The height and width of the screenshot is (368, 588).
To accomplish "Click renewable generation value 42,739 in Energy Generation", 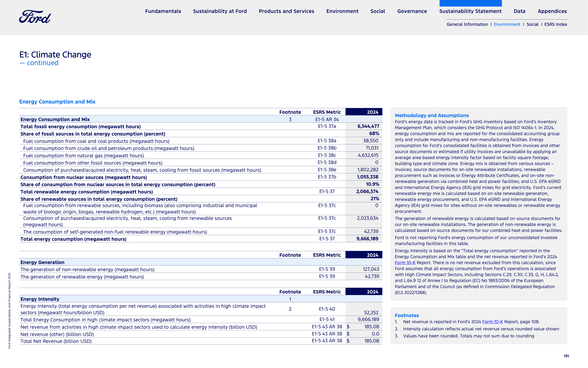I will pyautogui.click(x=372, y=276).
